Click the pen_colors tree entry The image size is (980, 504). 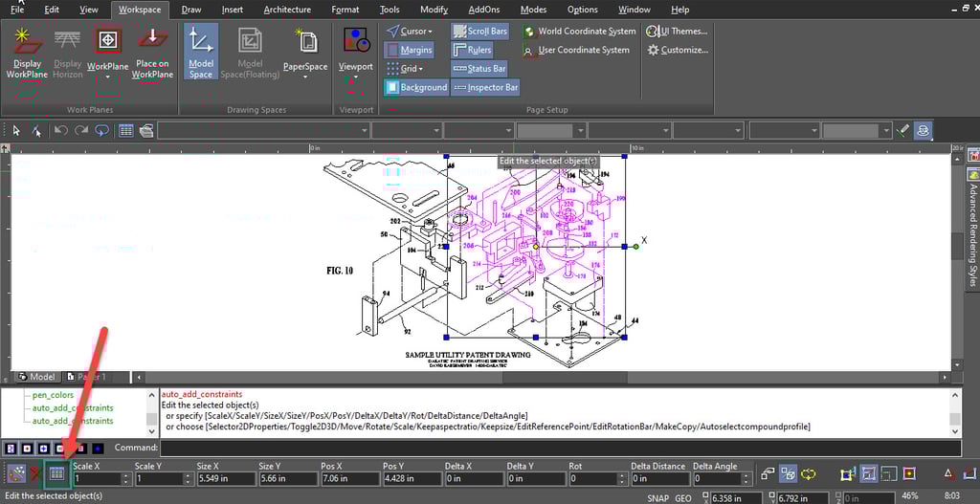54,395
